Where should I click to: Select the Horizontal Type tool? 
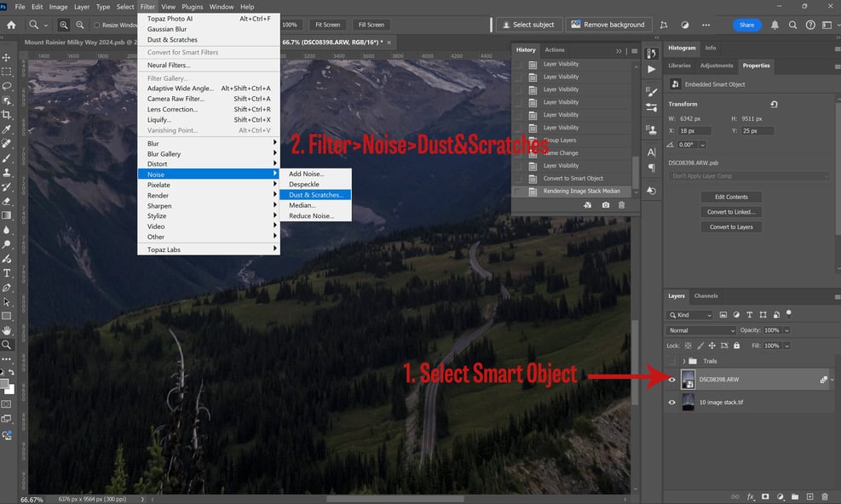click(x=7, y=273)
